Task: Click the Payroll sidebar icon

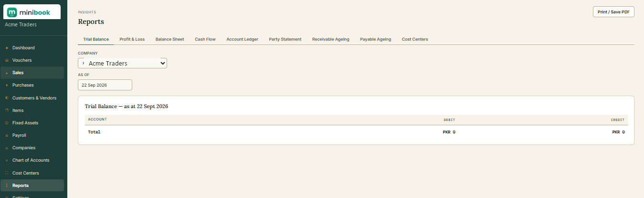Action: click(x=7, y=135)
